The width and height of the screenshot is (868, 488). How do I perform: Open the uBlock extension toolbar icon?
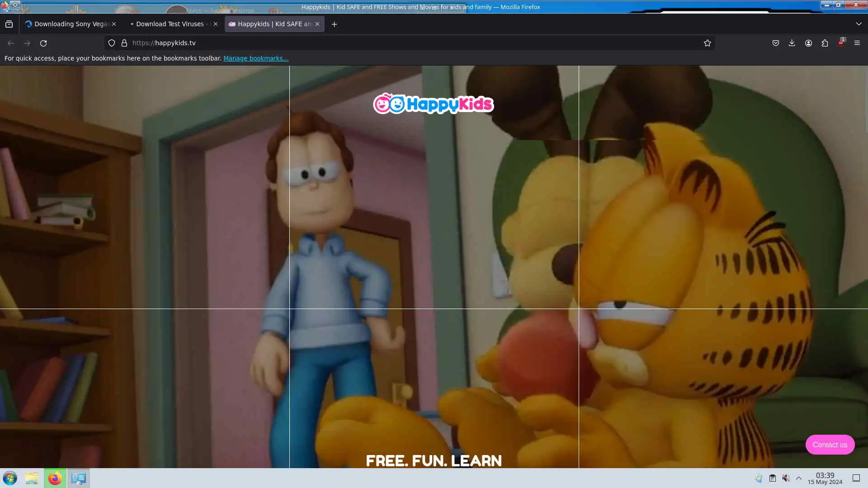point(841,43)
